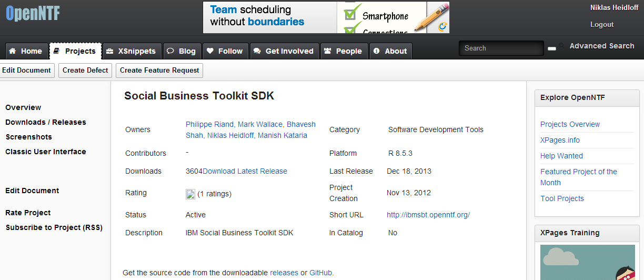The width and height of the screenshot is (644, 280).
Task: Click the Create Defect button
Action: click(x=85, y=70)
